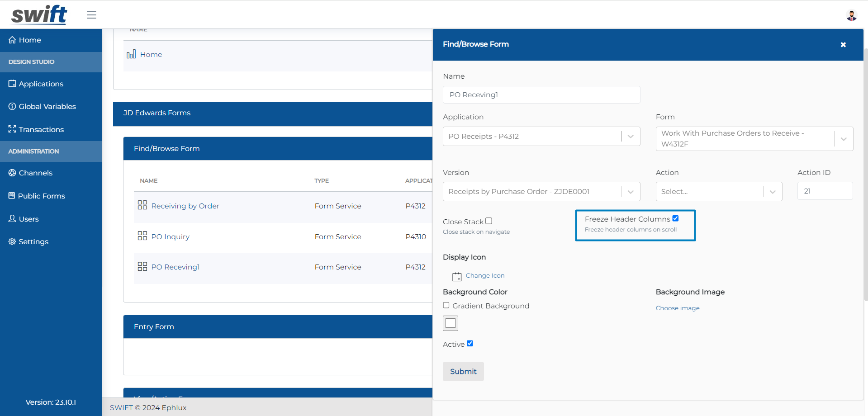Click Form Service in PO Receving1 row
The height and width of the screenshot is (416, 868).
[338, 267]
